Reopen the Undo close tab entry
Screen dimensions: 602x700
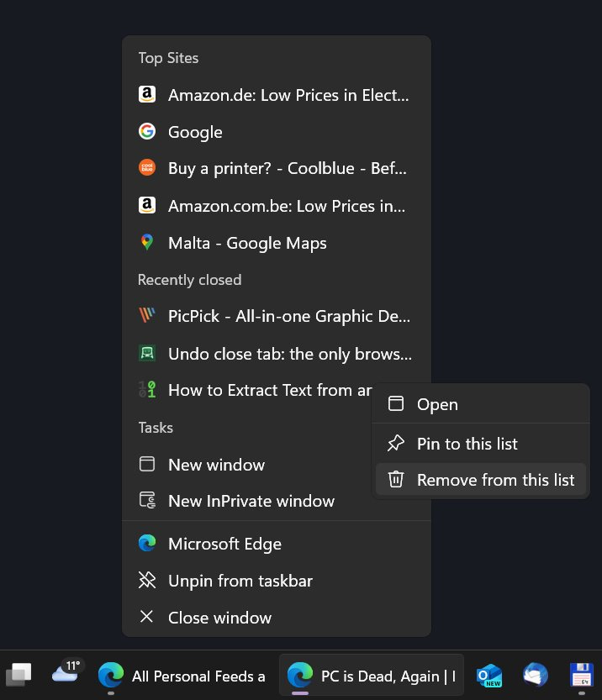click(x=276, y=354)
